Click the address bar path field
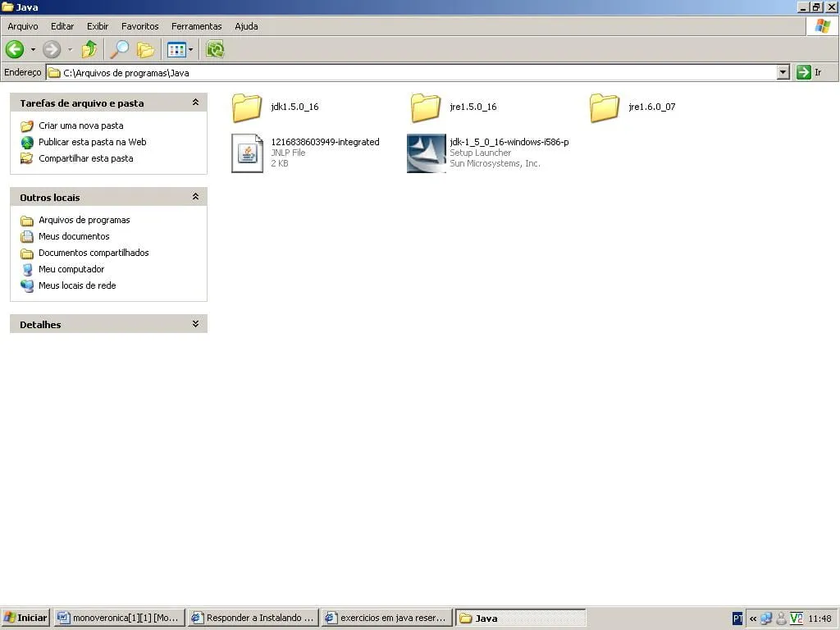 pyautogui.click(x=412, y=73)
